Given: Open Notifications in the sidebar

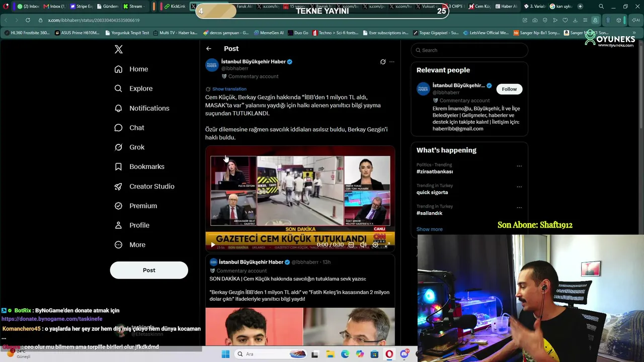Looking at the screenshot, I should 142,108.
